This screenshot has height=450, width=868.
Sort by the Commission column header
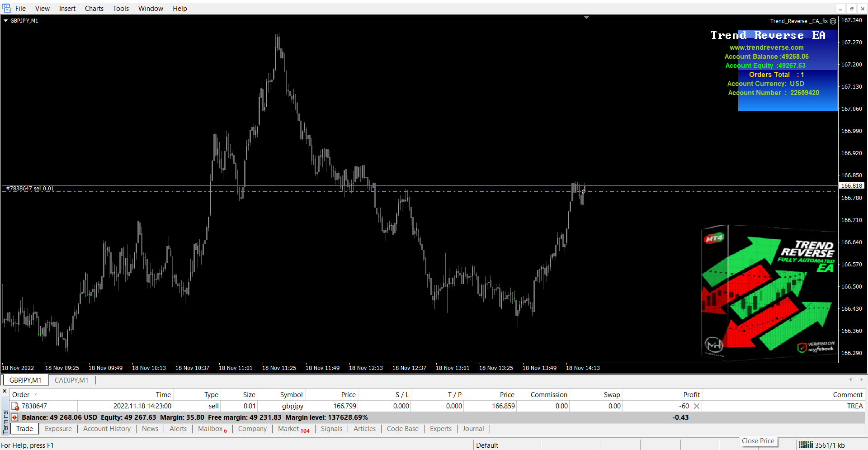pos(543,395)
